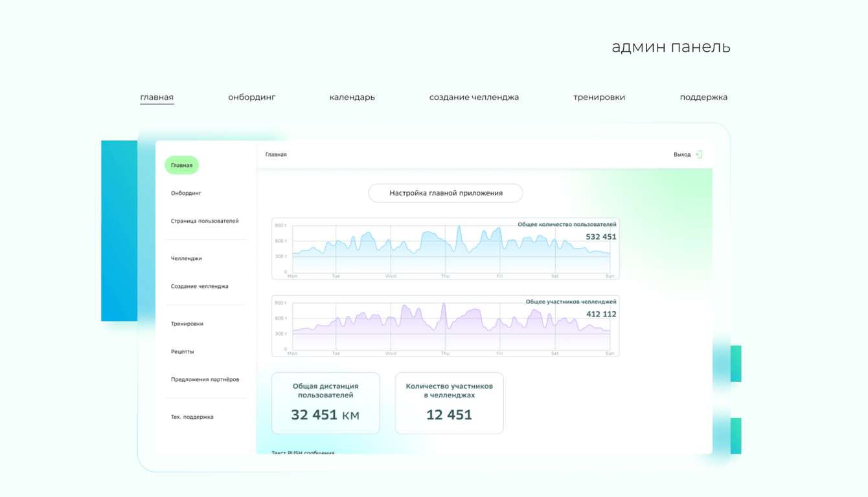This screenshot has height=497, width=868.
Task: Open the поддержка top tab
Action: point(703,97)
